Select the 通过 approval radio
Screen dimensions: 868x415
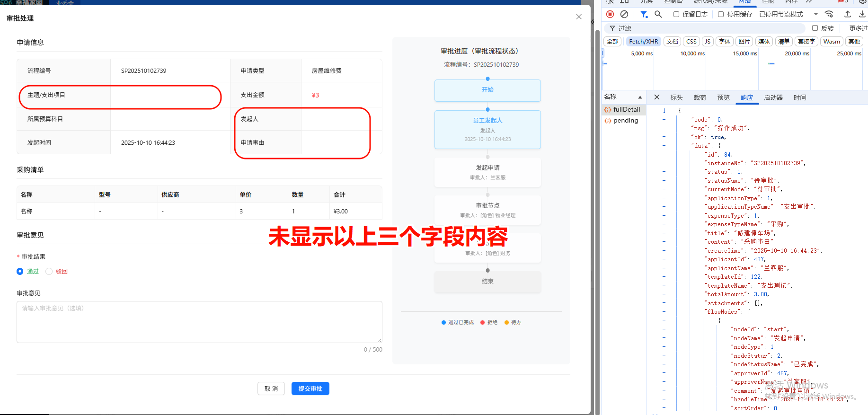tap(20, 271)
